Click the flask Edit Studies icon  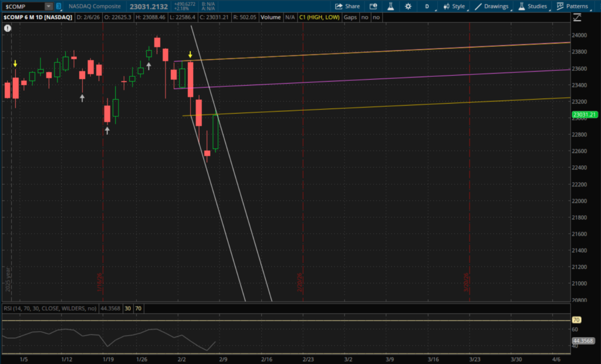pos(390,6)
